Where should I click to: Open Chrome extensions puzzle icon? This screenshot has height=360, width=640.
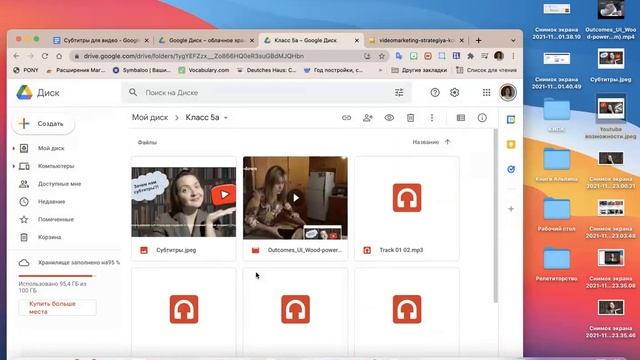coord(471,56)
